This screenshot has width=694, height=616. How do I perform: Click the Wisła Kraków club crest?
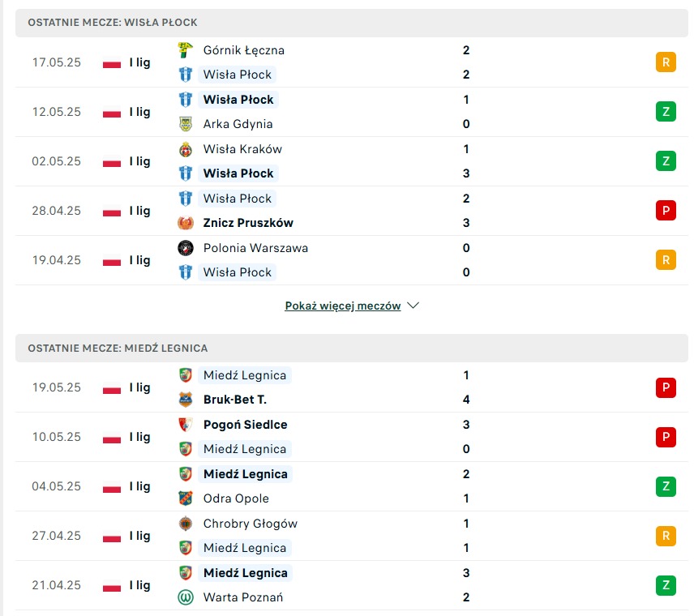186,149
